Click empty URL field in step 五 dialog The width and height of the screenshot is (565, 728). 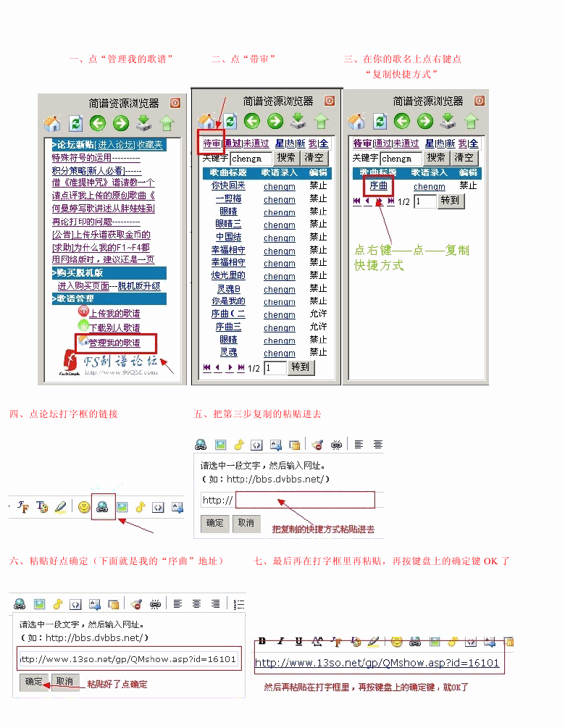[x=305, y=500]
